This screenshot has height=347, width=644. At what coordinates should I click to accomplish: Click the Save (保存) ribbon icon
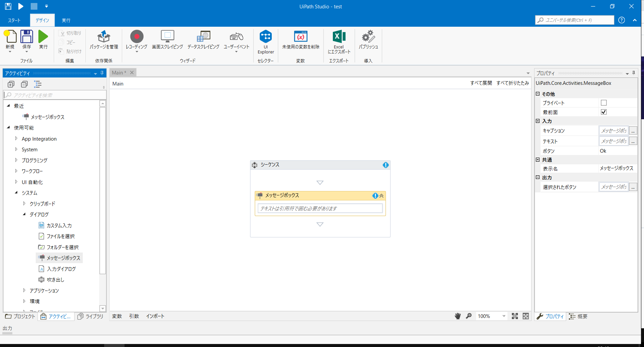(x=27, y=37)
